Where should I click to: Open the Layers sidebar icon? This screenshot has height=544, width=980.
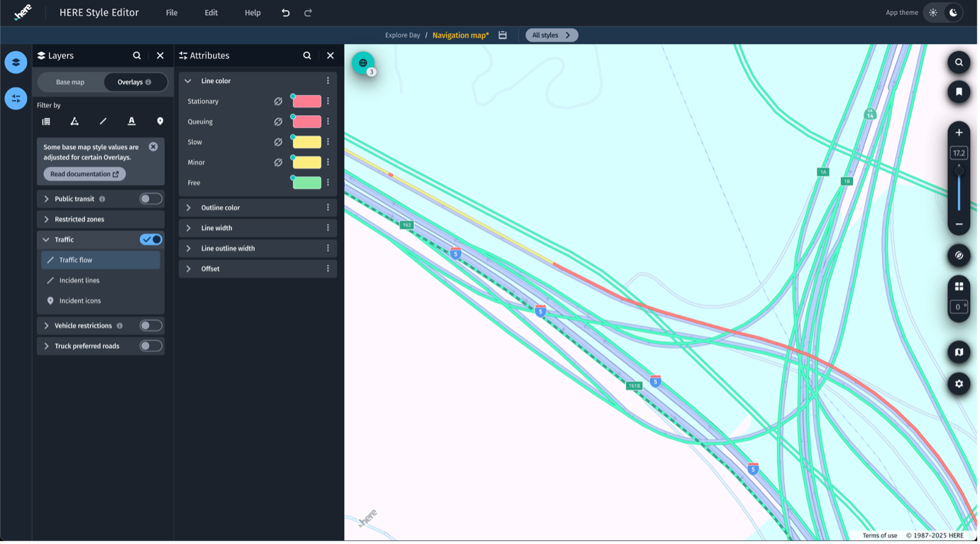[x=16, y=62]
